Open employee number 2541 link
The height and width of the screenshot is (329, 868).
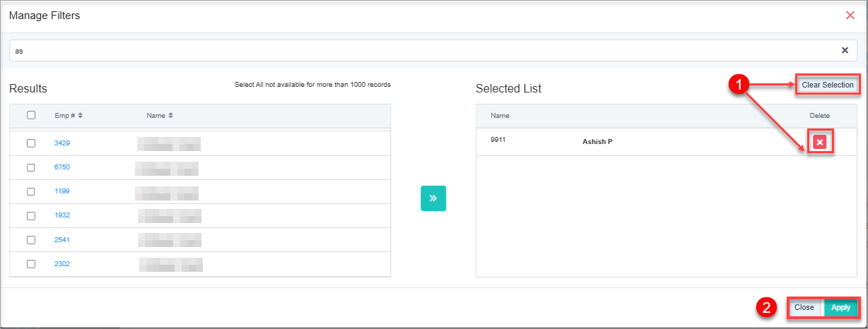click(x=62, y=240)
